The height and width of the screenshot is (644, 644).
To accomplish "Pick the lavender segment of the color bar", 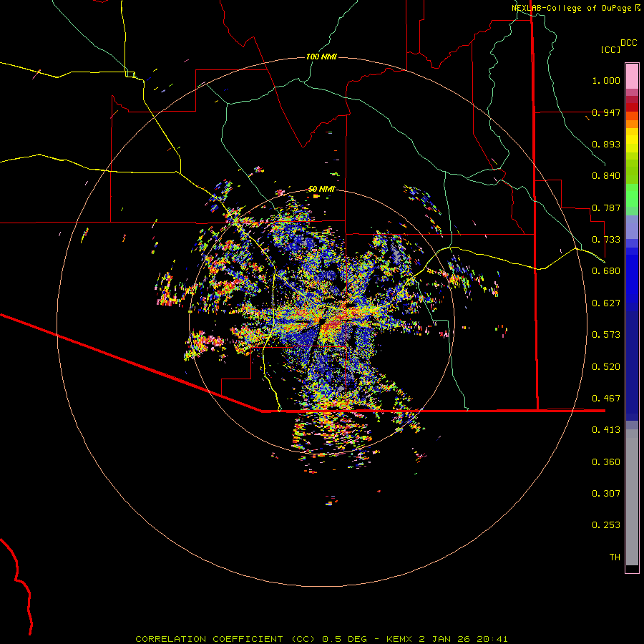I will pyautogui.click(x=632, y=227).
